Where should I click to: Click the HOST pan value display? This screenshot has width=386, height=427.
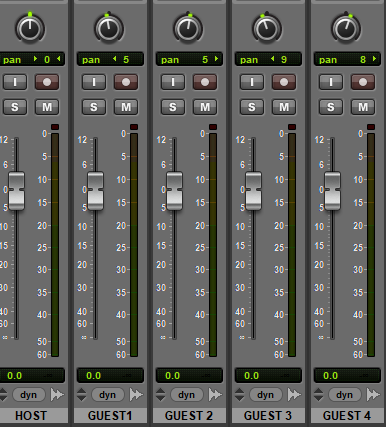tap(32, 59)
